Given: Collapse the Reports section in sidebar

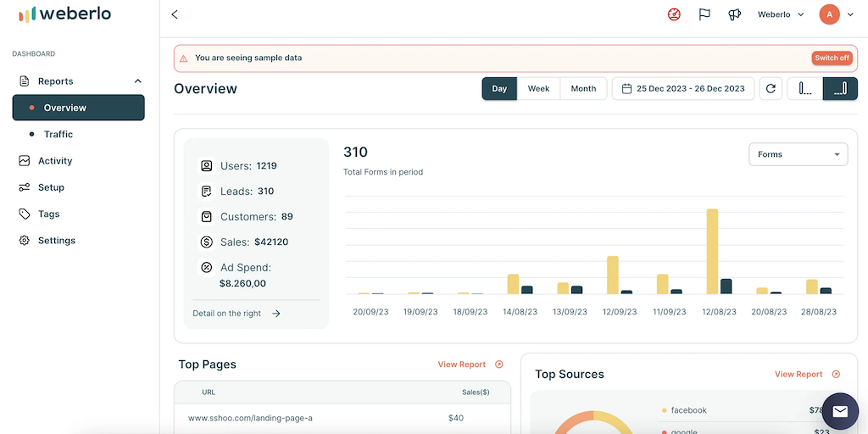Looking at the screenshot, I should click(138, 81).
